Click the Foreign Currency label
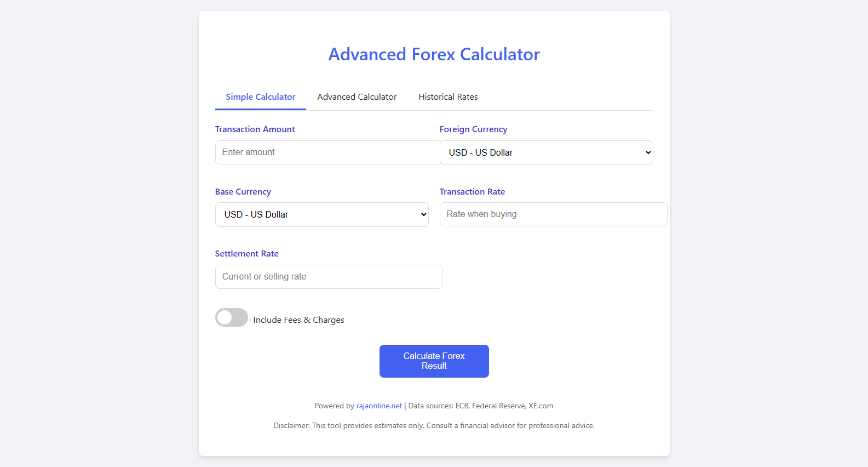The height and width of the screenshot is (467, 868). pos(474,129)
